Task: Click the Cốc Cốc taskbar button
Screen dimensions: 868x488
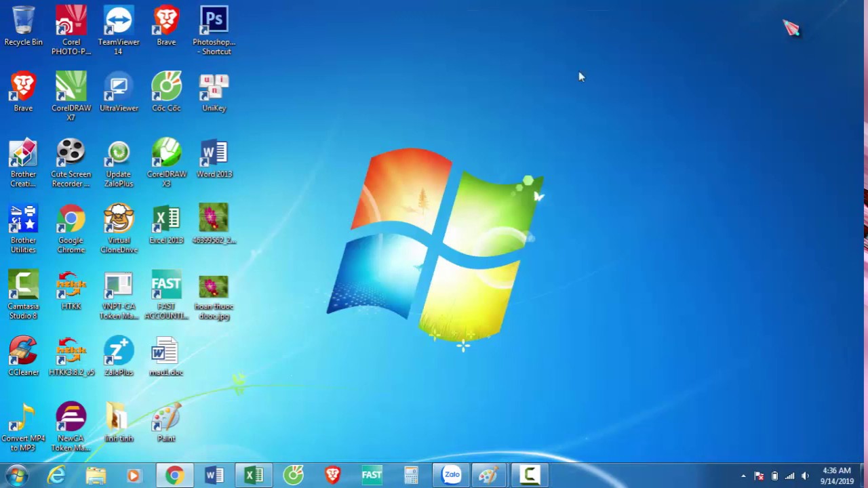Action: click(293, 476)
